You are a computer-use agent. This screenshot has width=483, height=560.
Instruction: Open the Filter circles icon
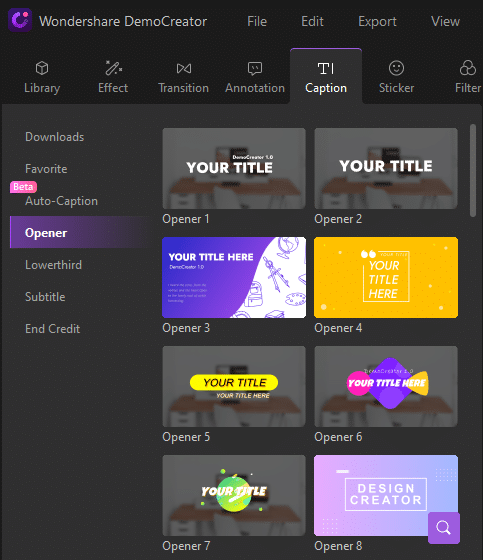point(468,68)
